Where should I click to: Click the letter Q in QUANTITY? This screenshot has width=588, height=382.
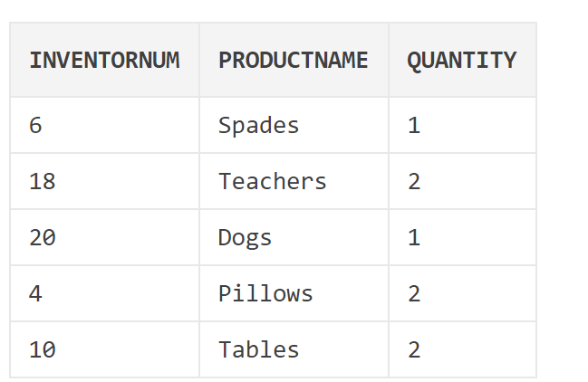point(414,61)
